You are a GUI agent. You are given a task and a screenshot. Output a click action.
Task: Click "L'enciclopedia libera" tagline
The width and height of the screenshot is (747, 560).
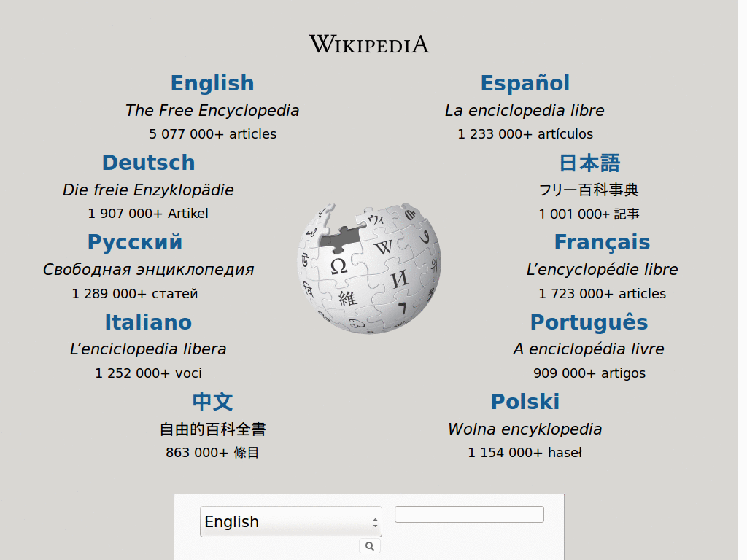coord(149,349)
